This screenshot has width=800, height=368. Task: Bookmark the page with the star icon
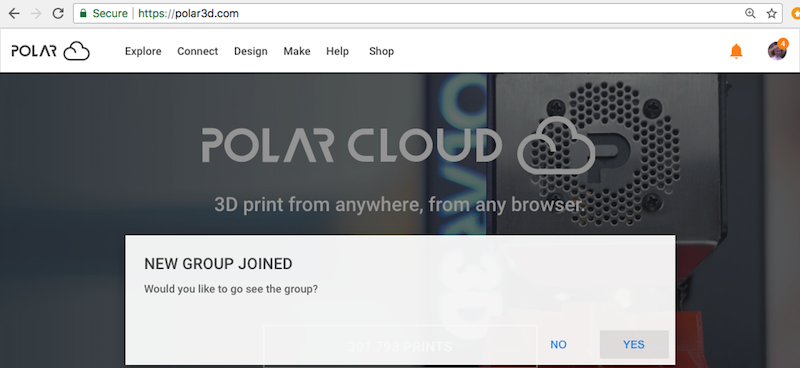pyautogui.click(x=771, y=14)
